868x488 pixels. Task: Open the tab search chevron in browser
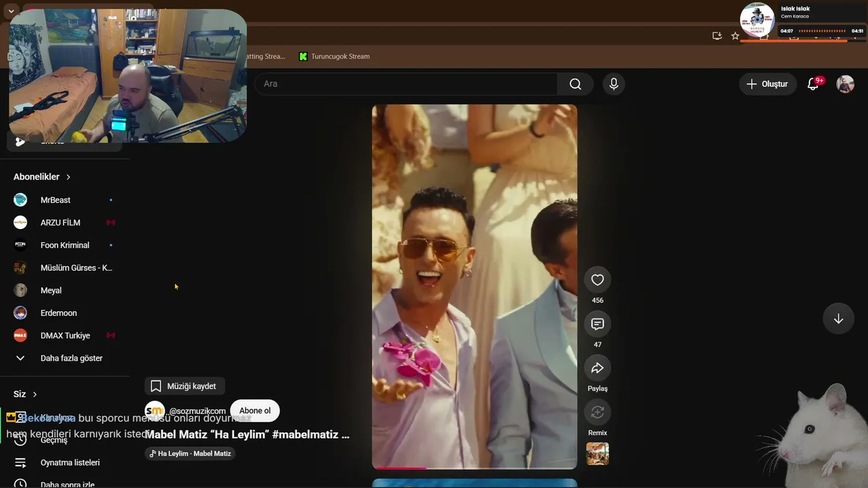pos(11,12)
